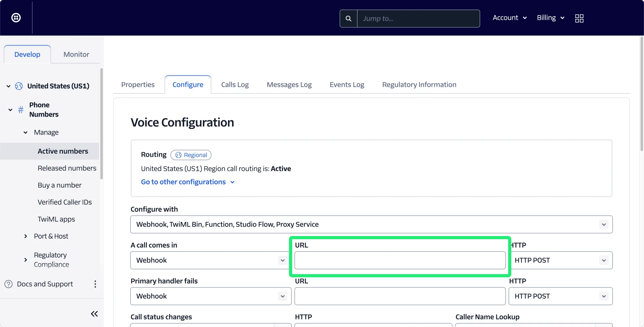Image resolution: width=644 pixels, height=327 pixels.
Task: Open the apps grid icon top right
Action: tap(579, 18)
